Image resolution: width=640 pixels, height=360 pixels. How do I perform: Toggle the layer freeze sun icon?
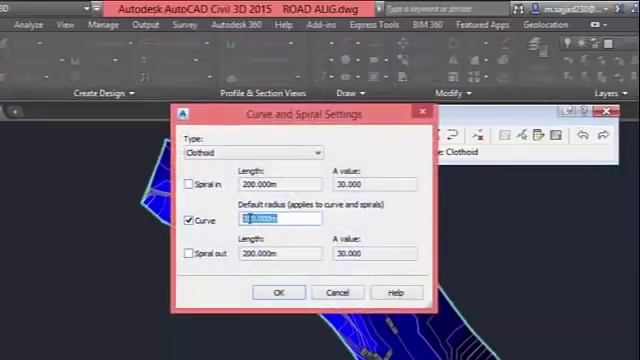(x=581, y=42)
